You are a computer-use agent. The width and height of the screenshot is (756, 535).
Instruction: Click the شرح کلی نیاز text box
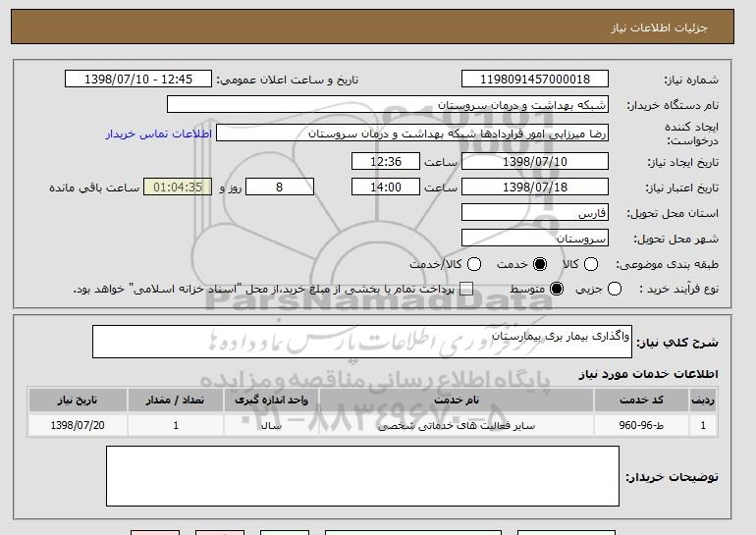[x=362, y=342]
